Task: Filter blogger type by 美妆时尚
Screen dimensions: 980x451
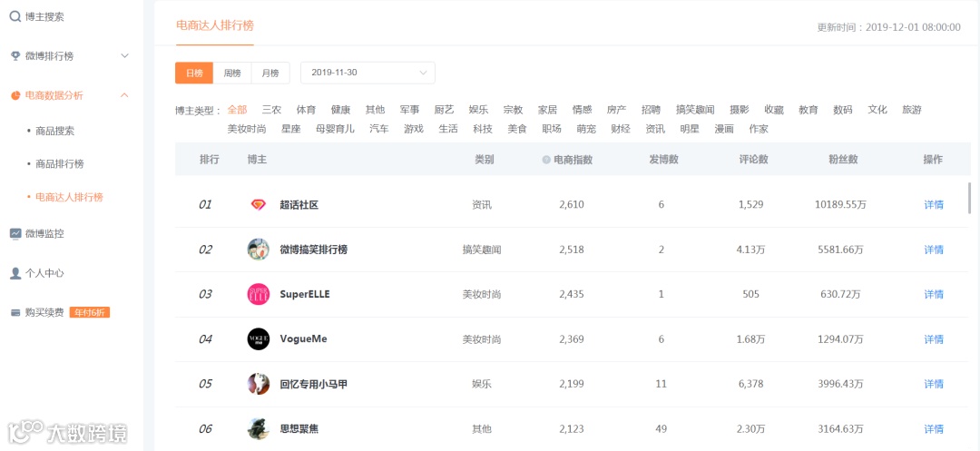Action: pyautogui.click(x=247, y=129)
